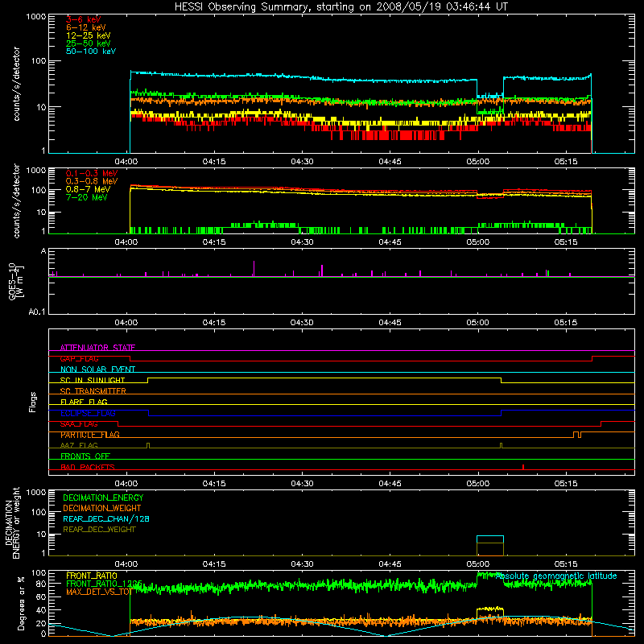Select the '25-50 keV' legend entry
644x644 pixels.
(x=89, y=43)
